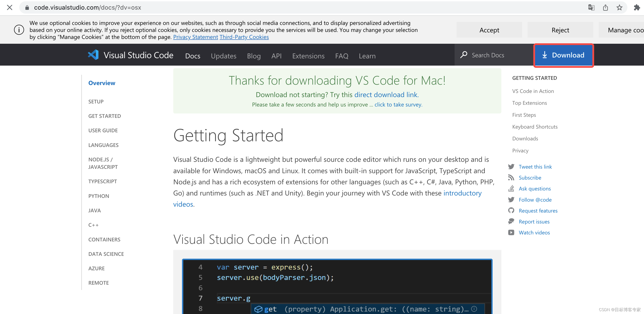Jump to Downloads section link
The height and width of the screenshot is (314, 644).
pos(525,138)
